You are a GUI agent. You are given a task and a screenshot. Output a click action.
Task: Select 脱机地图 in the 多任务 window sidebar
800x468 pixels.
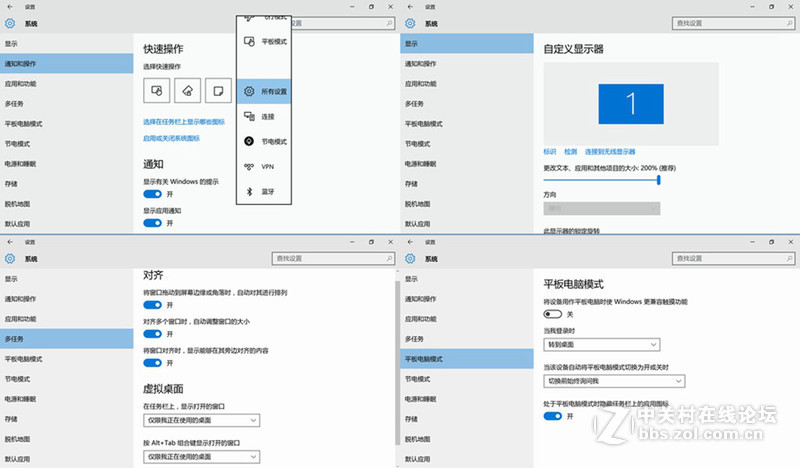[x=66, y=439]
